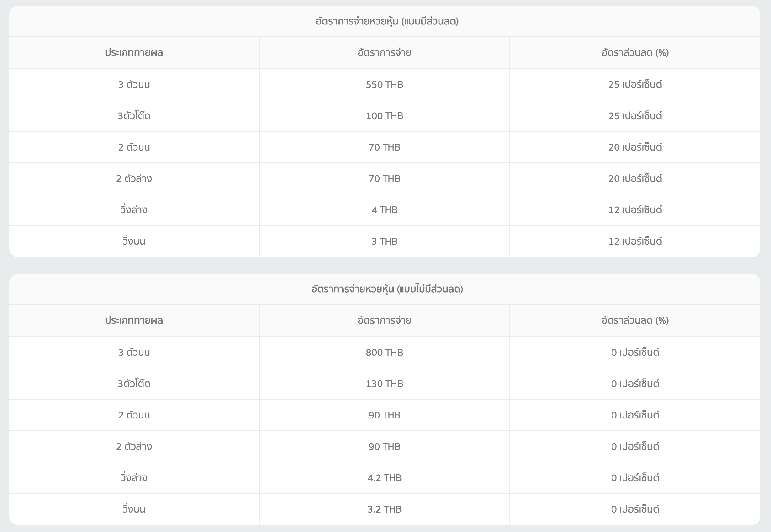Click 12 เปอร์เซ็นต์ cell in วิ่งบน row
This screenshot has width=771, height=532.
coord(635,241)
